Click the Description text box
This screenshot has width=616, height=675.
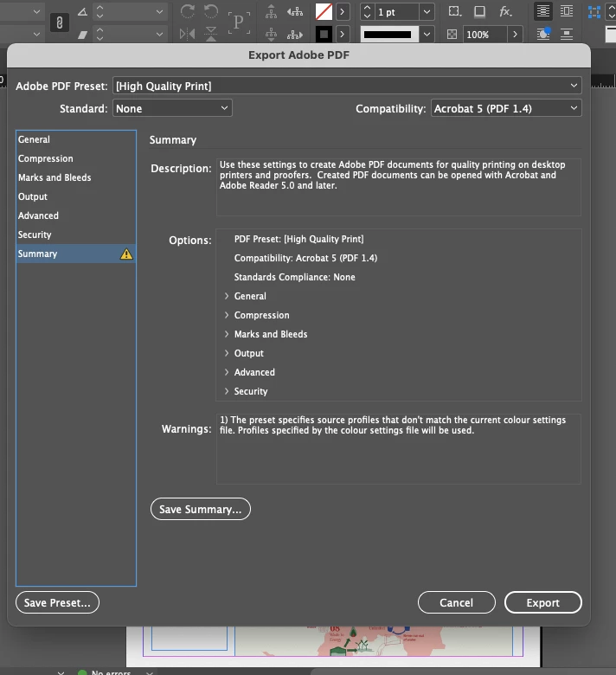pos(399,187)
